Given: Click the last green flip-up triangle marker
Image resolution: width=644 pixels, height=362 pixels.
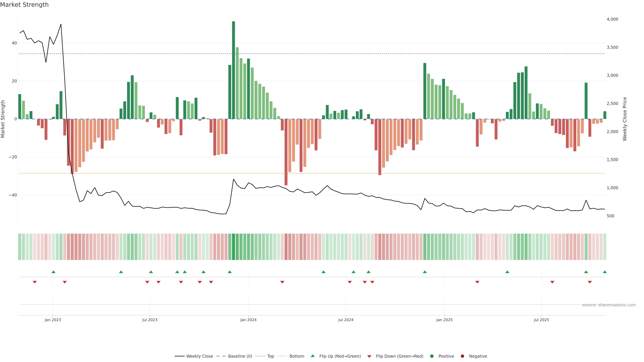Looking at the screenshot, I should point(604,272).
